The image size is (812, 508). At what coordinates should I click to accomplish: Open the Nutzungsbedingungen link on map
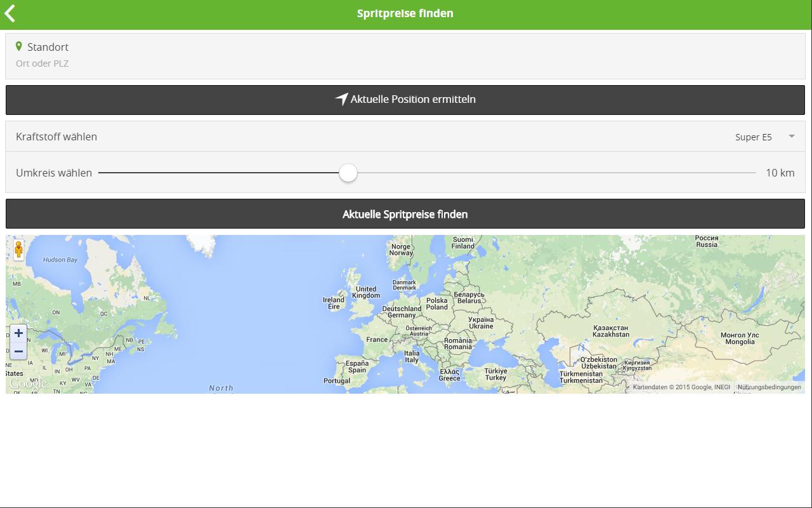[x=769, y=387]
